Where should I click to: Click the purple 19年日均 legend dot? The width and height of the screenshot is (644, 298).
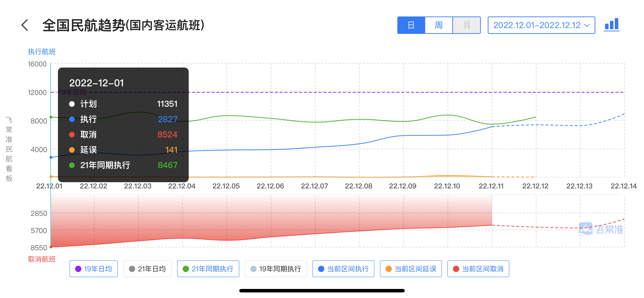(x=78, y=269)
